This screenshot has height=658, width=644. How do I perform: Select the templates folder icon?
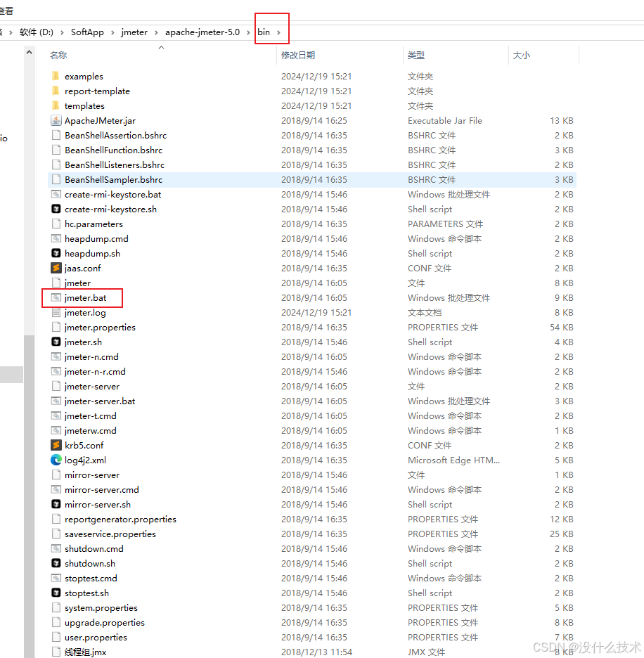(x=56, y=105)
